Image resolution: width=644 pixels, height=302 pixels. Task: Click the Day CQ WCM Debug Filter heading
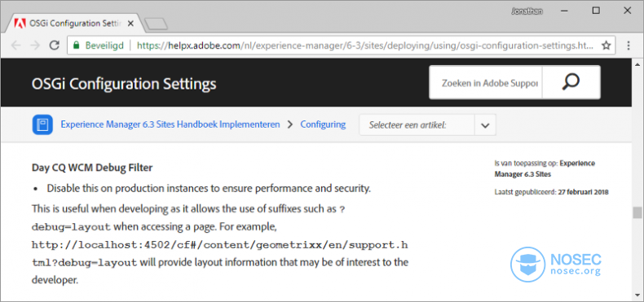[92, 168]
